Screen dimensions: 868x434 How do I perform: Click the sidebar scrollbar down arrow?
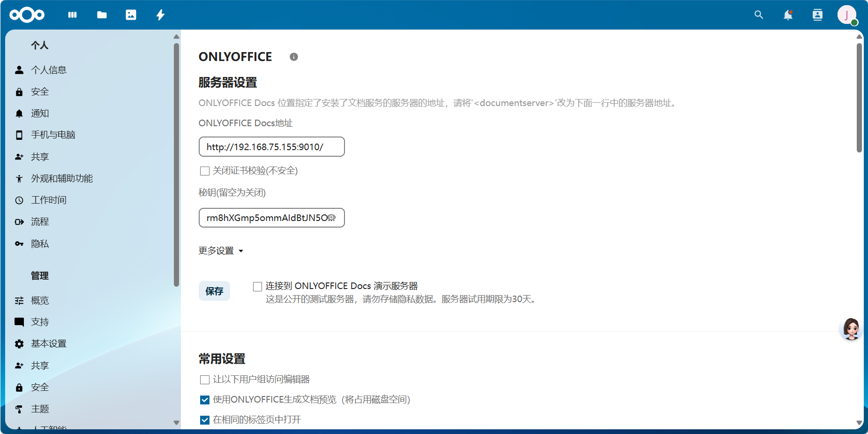[176, 423]
